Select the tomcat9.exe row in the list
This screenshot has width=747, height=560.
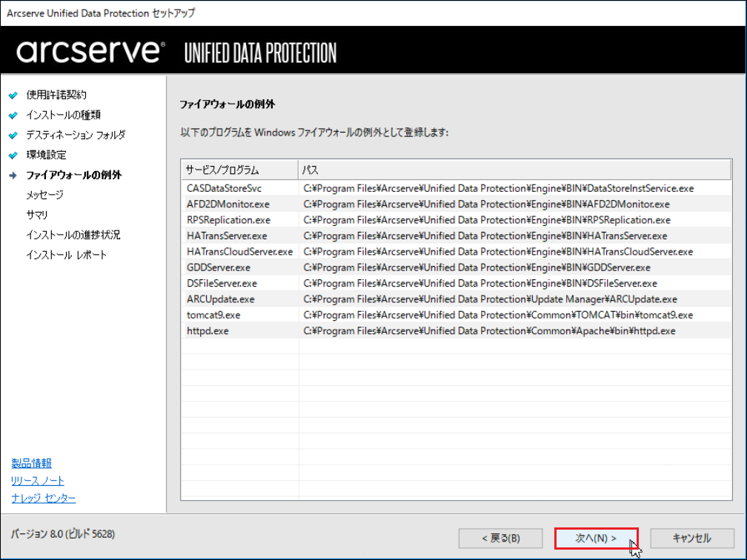(x=456, y=315)
